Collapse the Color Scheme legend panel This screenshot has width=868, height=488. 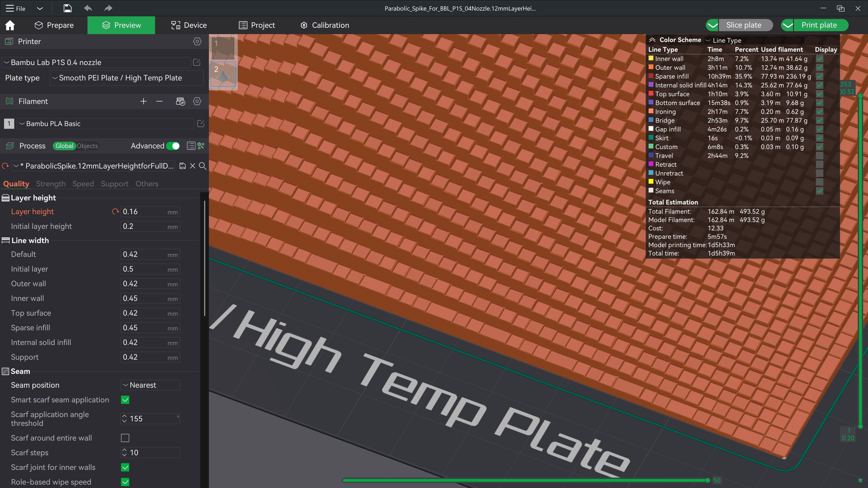click(652, 40)
